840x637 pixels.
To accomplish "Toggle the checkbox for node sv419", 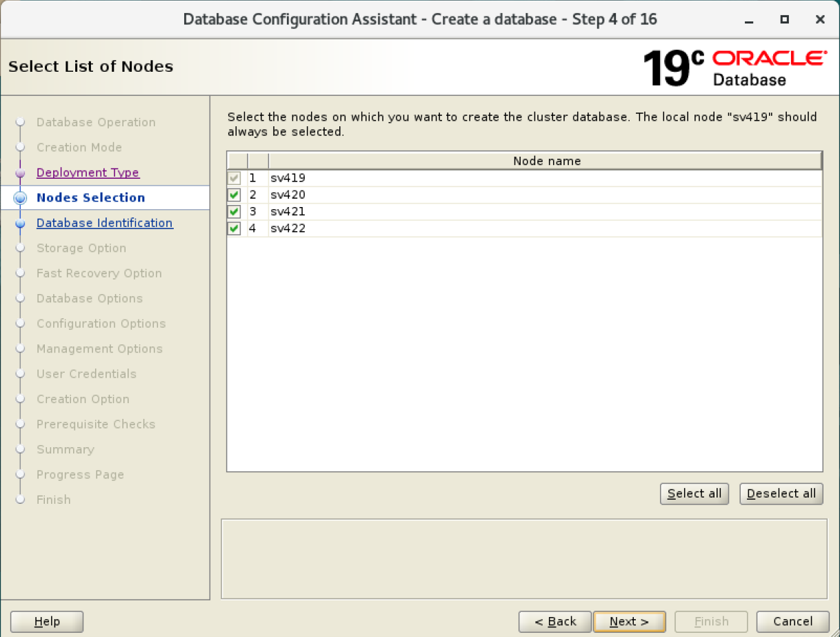I will coord(234,178).
